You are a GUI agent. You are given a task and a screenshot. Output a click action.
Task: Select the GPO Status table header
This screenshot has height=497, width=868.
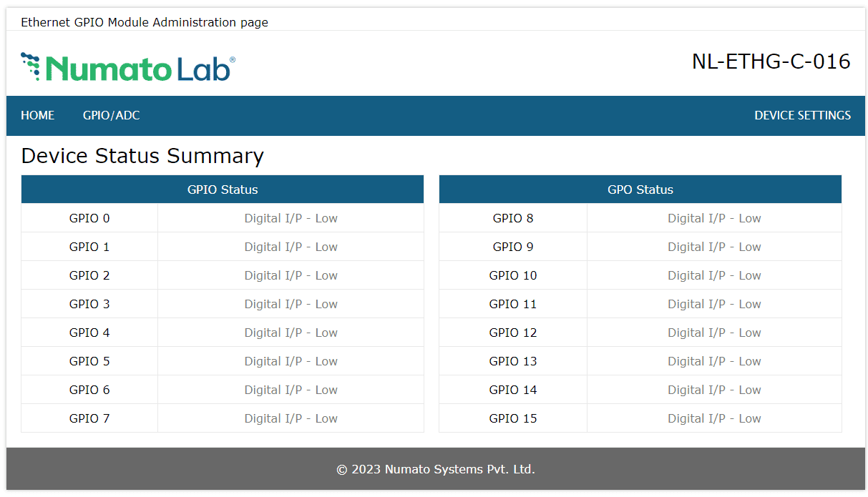coord(640,189)
